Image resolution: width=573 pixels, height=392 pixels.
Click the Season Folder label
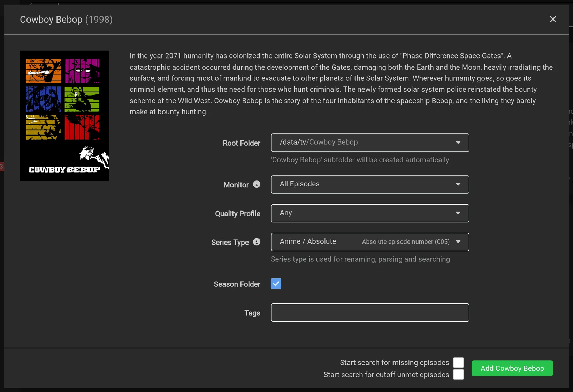click(x=237, y=284)
